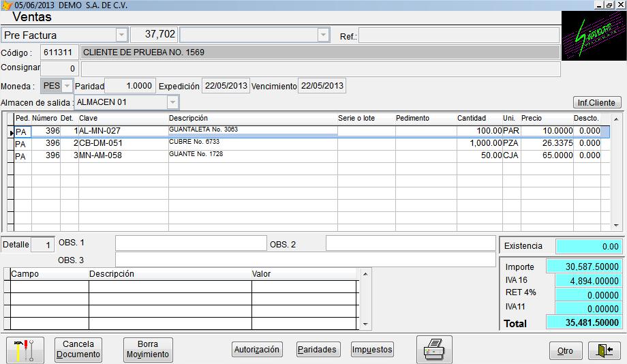Click the Valor column header in lower grid
The height and width of the screenshot is (364, 627).
pyautogui.click(x=305, y=274)
